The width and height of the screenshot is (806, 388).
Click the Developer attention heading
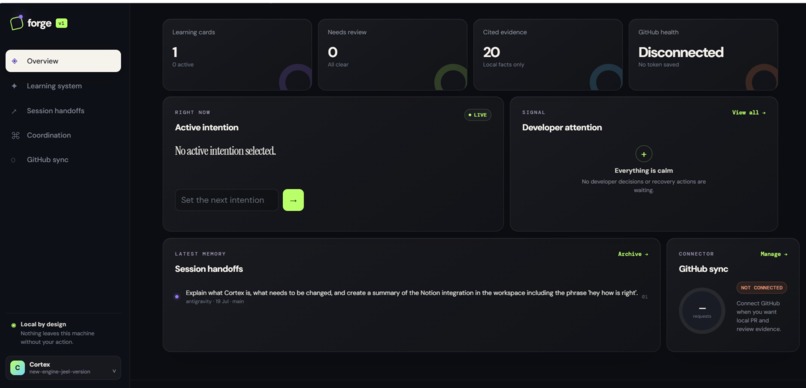point(562,127)
